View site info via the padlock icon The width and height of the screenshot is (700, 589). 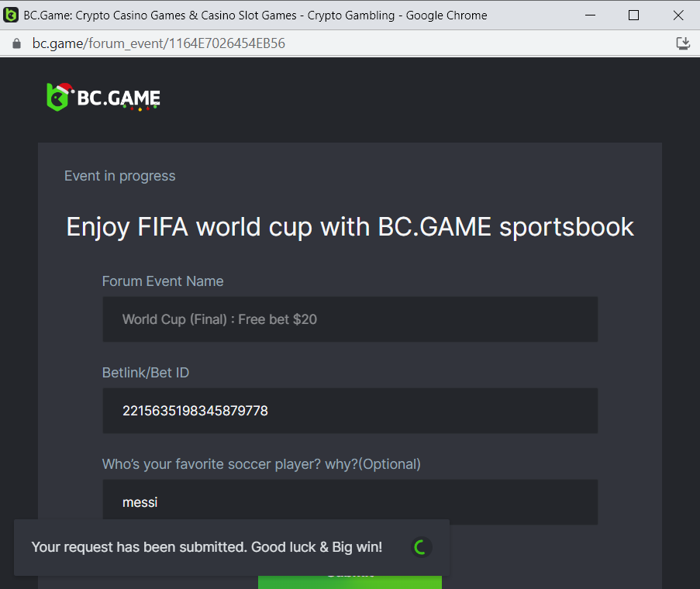[x=16, y=43]
